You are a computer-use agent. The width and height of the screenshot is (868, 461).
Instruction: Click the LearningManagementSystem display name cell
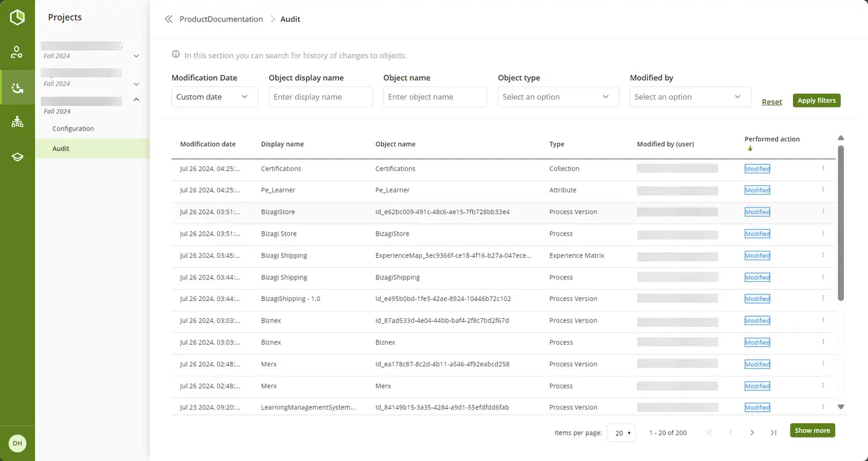click(x=308, y=407)
